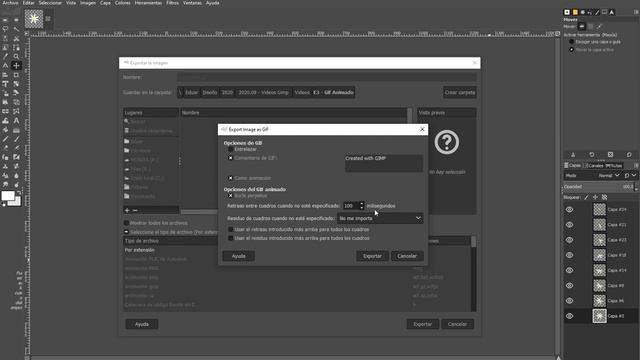
Task: Select the Text tool with A icon
Action: (16, 120)
